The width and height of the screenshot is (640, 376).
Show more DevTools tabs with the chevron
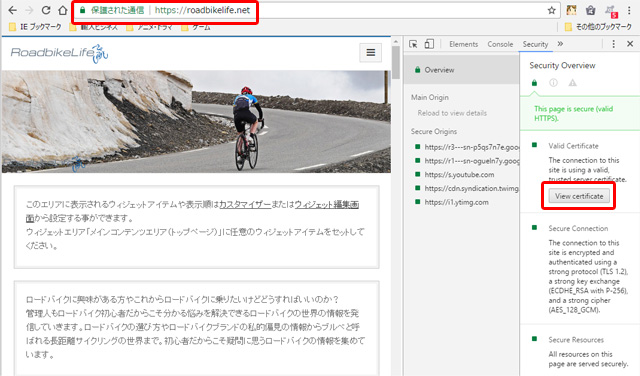560,44
